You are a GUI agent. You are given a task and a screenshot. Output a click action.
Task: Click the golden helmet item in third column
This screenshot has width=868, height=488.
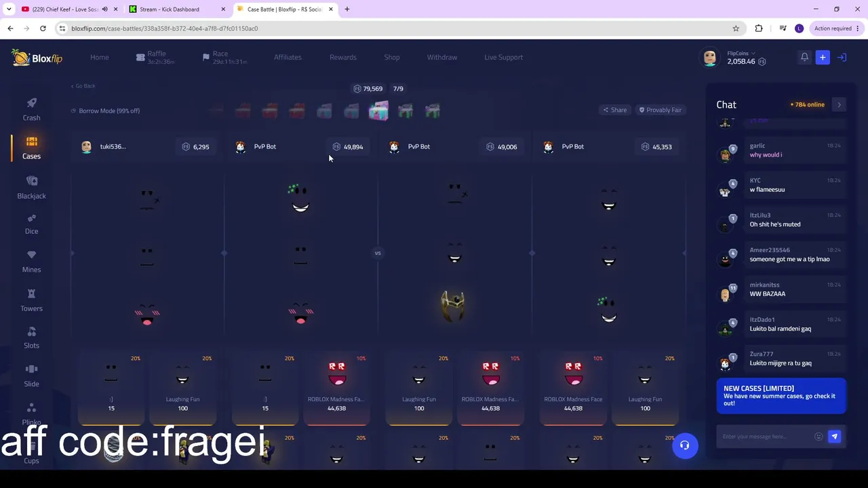click(453, 307)
